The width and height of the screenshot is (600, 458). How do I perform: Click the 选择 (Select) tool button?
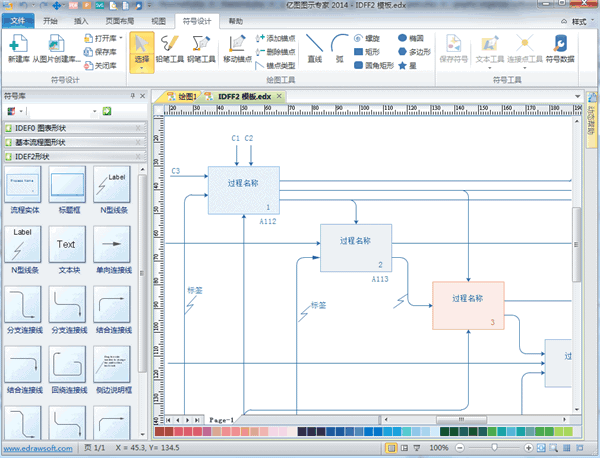(142, 48)
